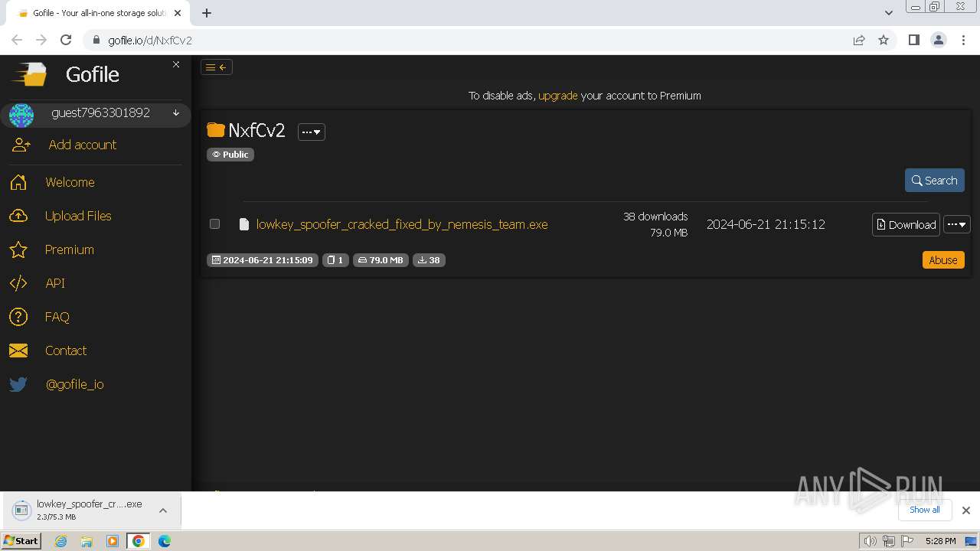Close the Gofile browser tab
The width and height of the screenshot is (980, 551).
point(178,13)
